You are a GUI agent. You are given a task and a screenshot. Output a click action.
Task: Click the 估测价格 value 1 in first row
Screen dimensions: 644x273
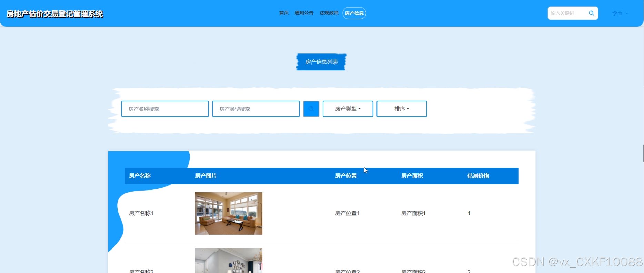[x=469, y=213]
